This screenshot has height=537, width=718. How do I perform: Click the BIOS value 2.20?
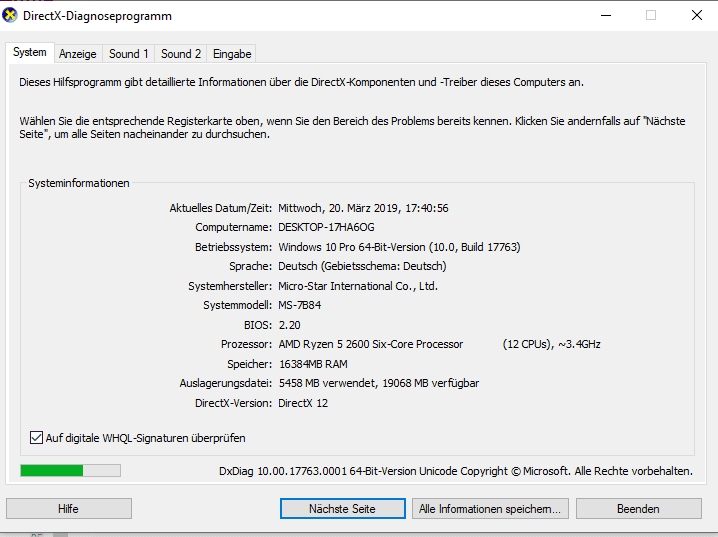click(x=289, y=325)
